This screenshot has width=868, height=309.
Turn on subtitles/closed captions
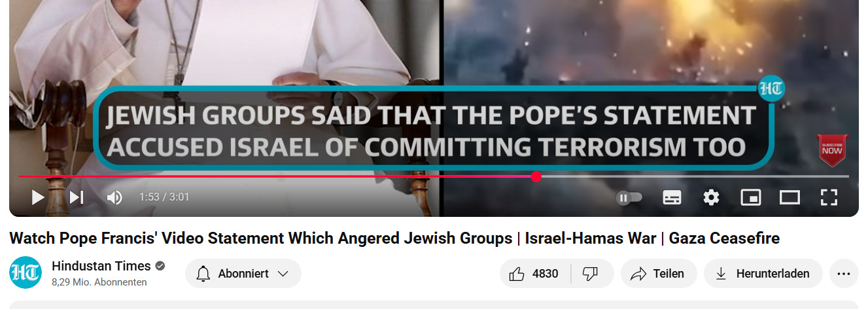[x=672, y=197]
